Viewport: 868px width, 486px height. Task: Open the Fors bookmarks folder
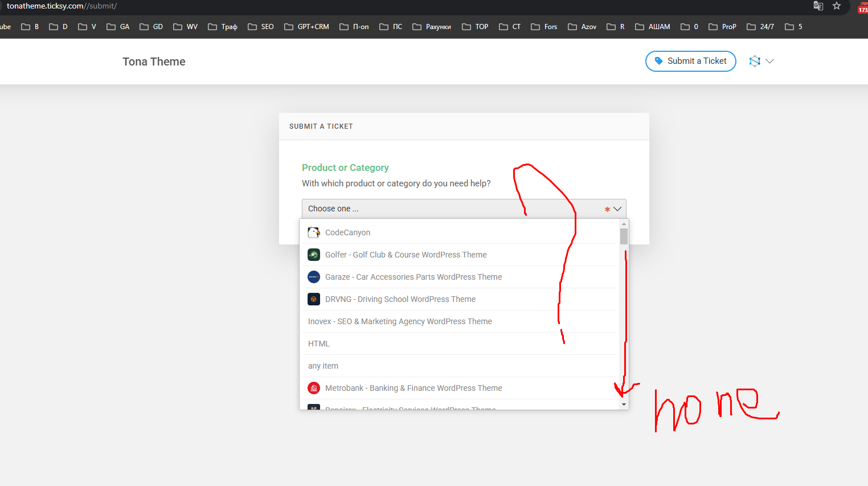point(544,27)
